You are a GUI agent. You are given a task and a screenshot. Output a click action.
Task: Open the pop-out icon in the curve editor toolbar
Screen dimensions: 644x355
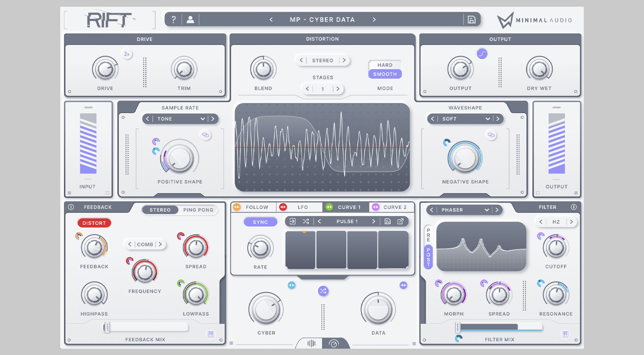400,221
